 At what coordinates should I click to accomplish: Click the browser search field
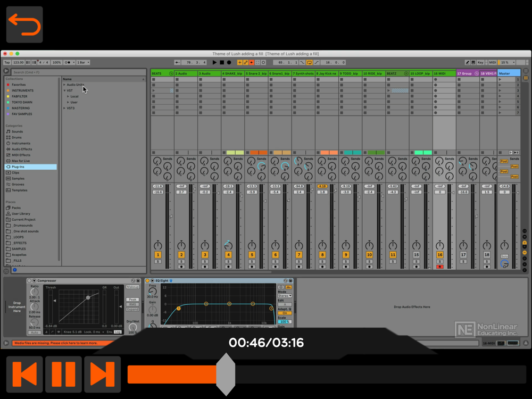pyautogui.click(x=79, y=72)
